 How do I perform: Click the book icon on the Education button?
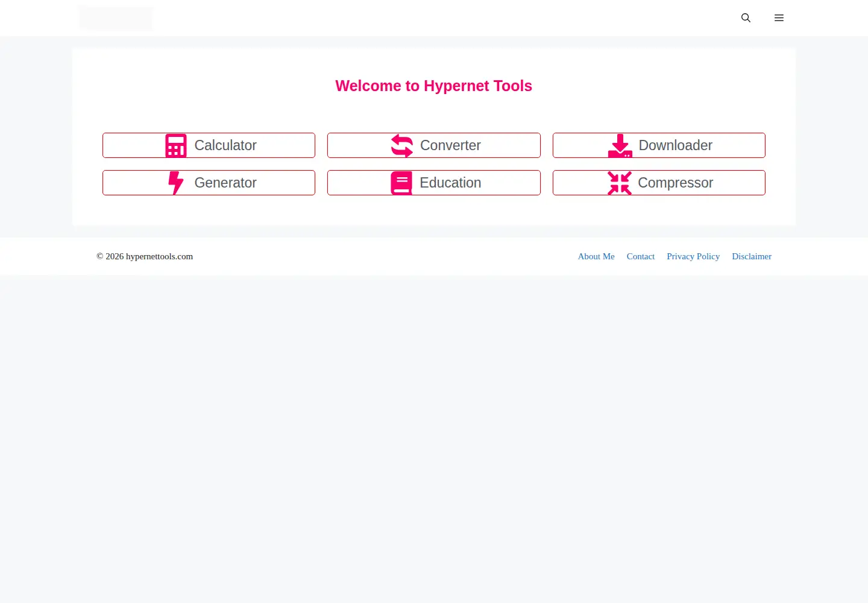(401, 183)
